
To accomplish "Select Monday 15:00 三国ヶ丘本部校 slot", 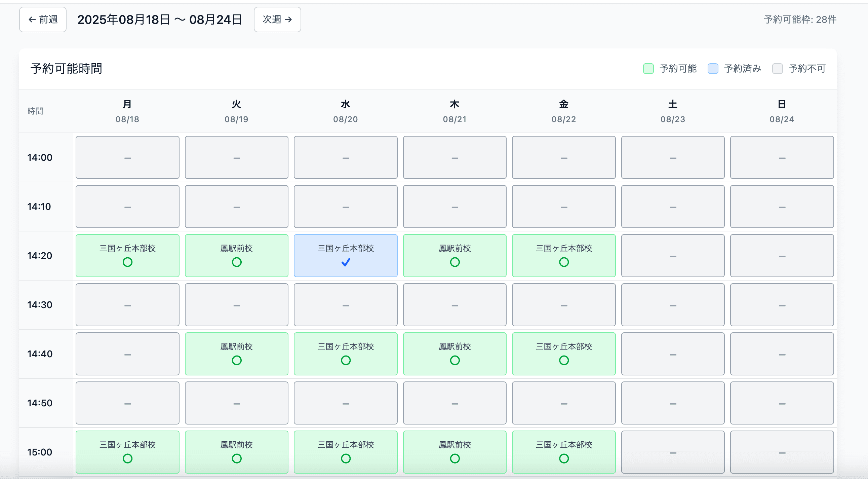I will pos(127,452).
